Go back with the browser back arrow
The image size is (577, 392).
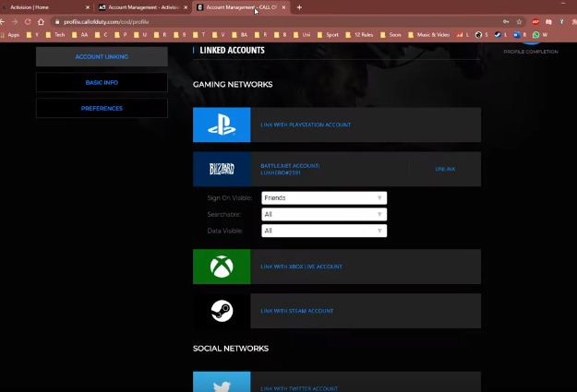click(3, 22)
